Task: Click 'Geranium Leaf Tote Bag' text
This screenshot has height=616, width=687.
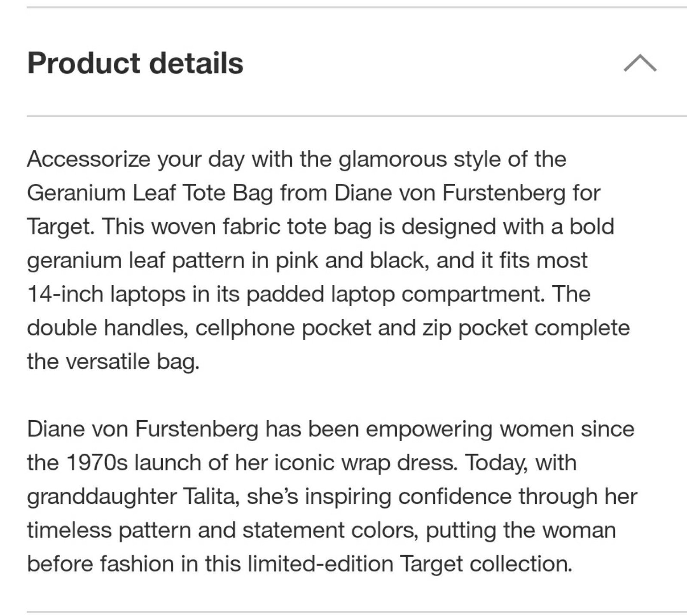Action: click(x=150, y=193)
